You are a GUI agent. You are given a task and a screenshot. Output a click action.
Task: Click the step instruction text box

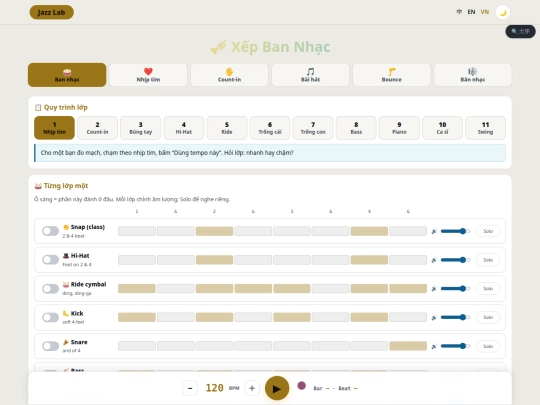pos(270,153)
